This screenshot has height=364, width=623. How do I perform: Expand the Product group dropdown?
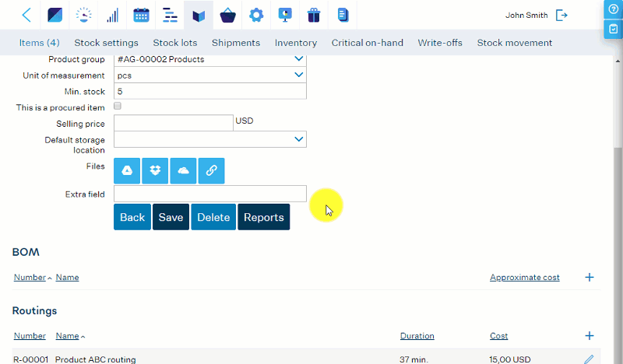coord(298,59)
